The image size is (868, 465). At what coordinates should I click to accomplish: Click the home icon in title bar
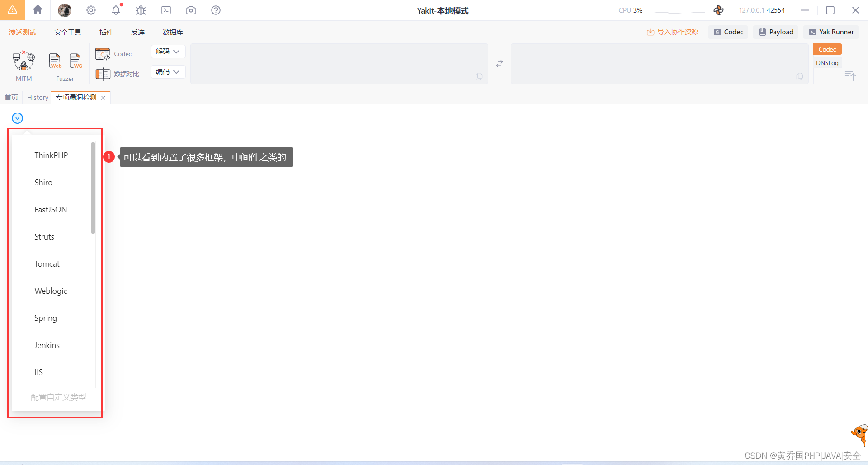click(38, 9)
